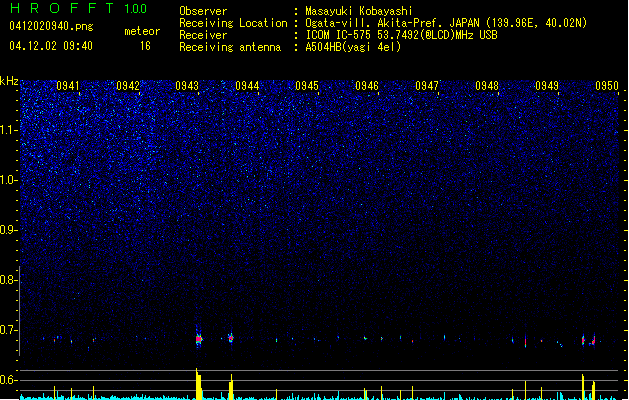Click the meteor label above the count
Viewport: 629px width, 400px height.
(x=142, y=31)
